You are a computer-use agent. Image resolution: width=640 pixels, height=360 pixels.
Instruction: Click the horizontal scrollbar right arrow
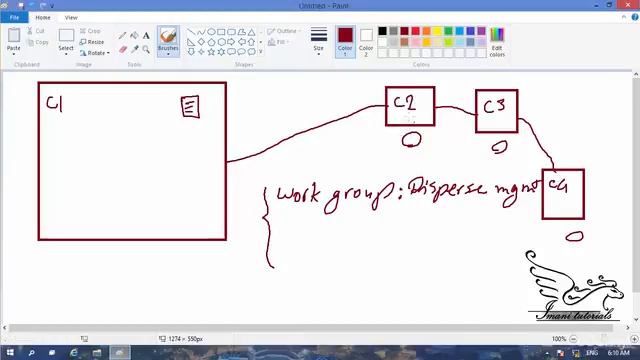[x=628, y=328]
